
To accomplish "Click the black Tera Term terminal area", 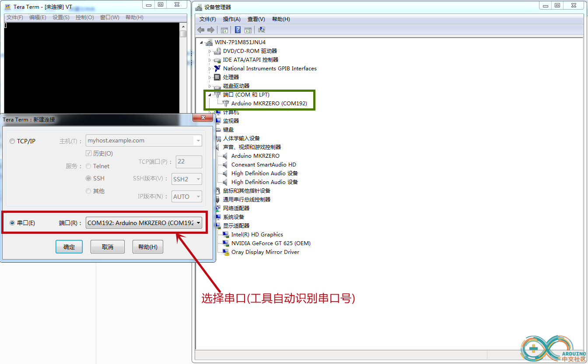I will point(92,68).
